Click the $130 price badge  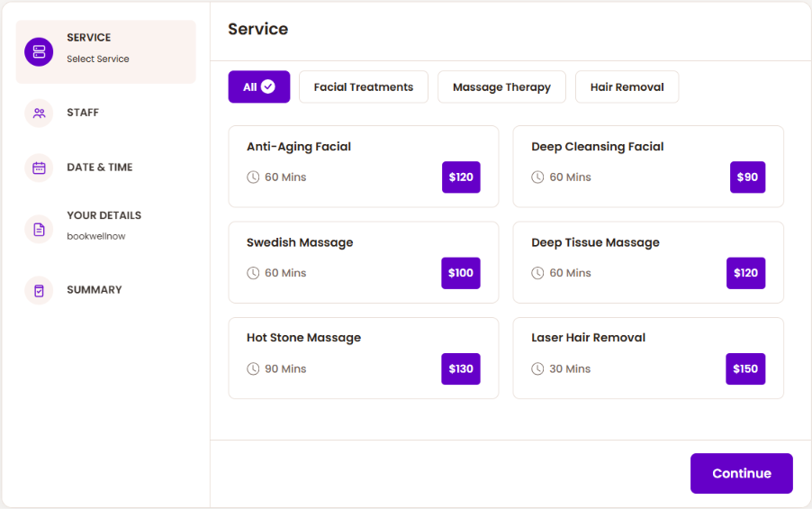461,369
